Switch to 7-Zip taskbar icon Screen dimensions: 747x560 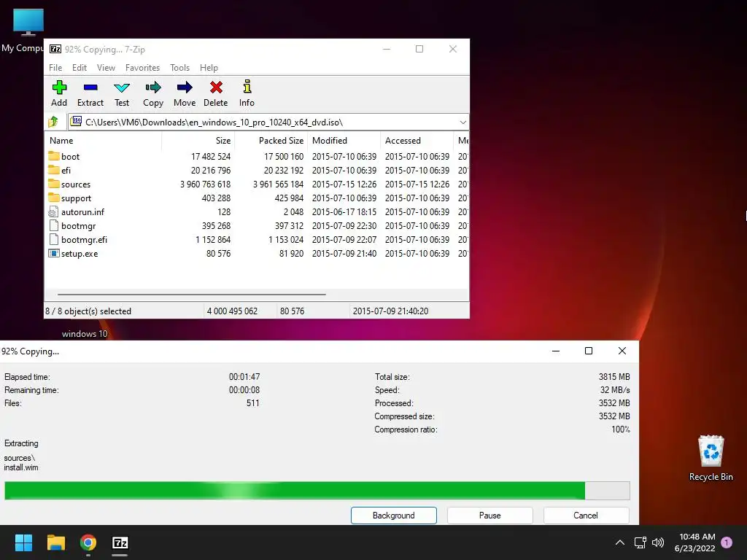click(120, 542)
